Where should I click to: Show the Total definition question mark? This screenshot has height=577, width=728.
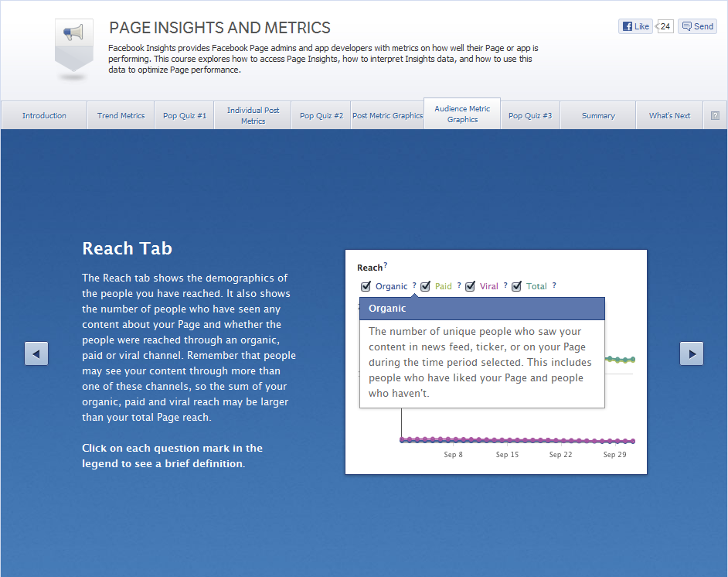(x=554, y=285)
